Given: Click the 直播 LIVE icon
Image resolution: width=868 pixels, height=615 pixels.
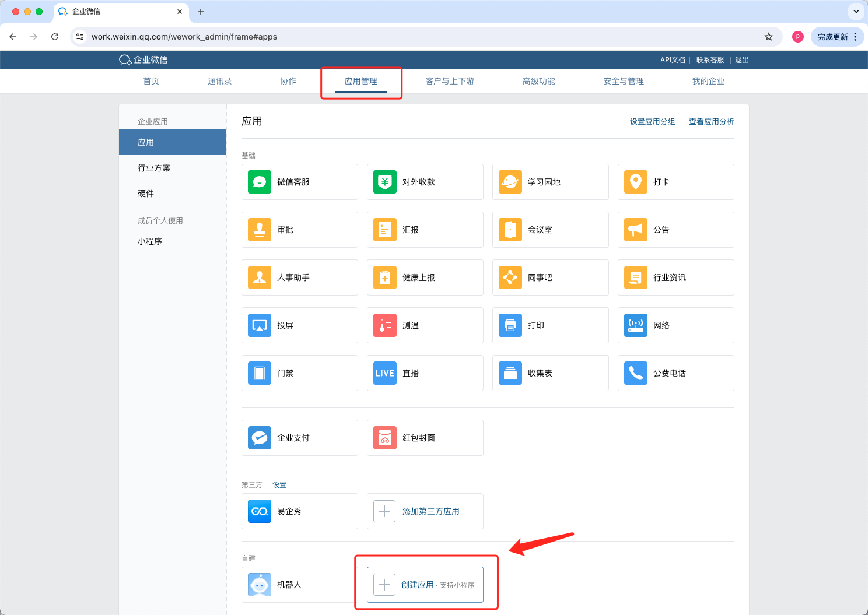Looking at the screenshot, I should point(385,373).
